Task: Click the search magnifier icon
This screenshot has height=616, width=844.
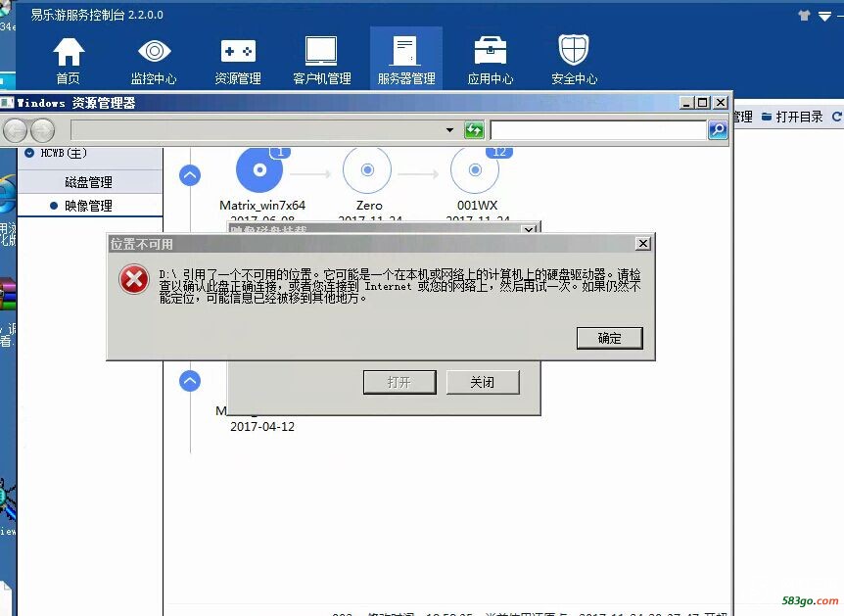Action: pyautogui.click(x=718, y=130)
